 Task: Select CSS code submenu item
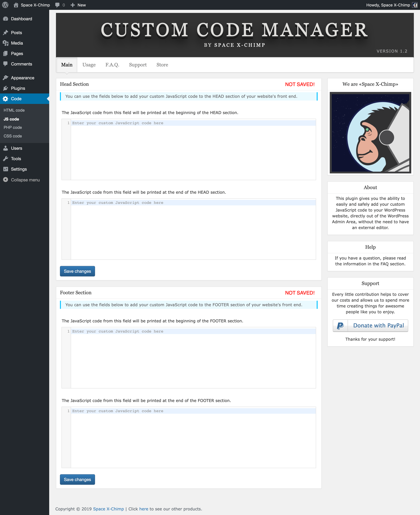(13, 136)
